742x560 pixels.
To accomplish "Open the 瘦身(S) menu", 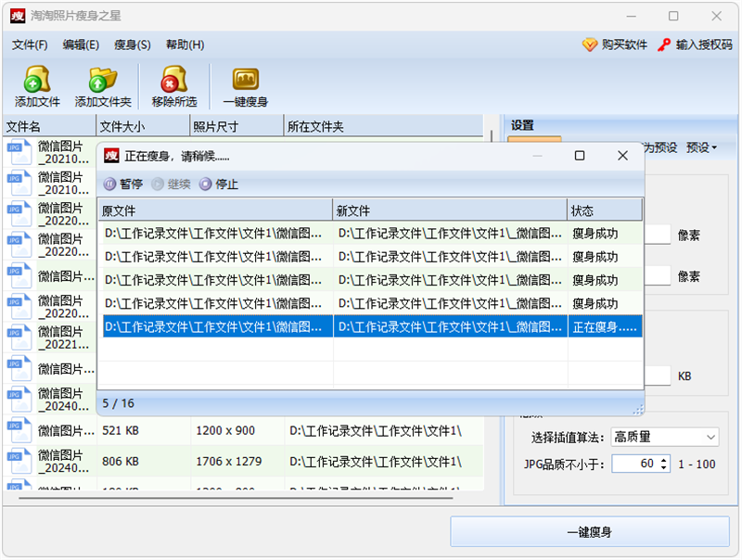I will pos(133,45).
